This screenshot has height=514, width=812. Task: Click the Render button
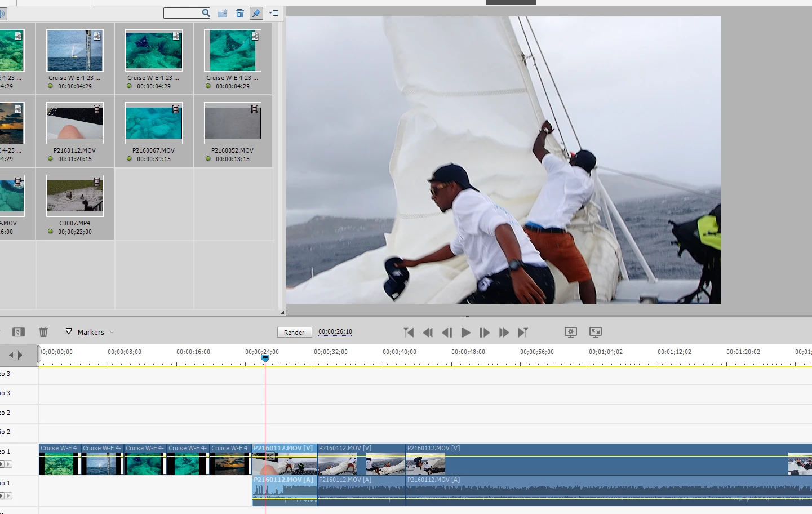[x=294, y=333]
